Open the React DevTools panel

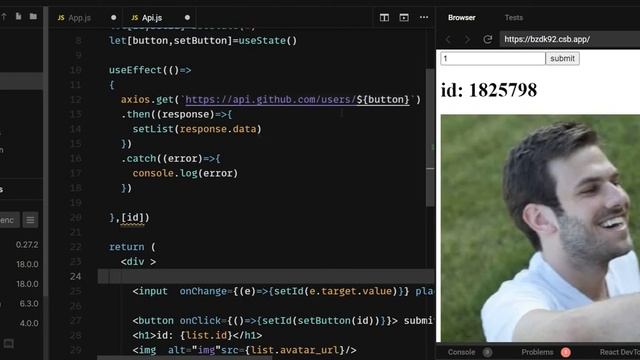pos(620,352)
